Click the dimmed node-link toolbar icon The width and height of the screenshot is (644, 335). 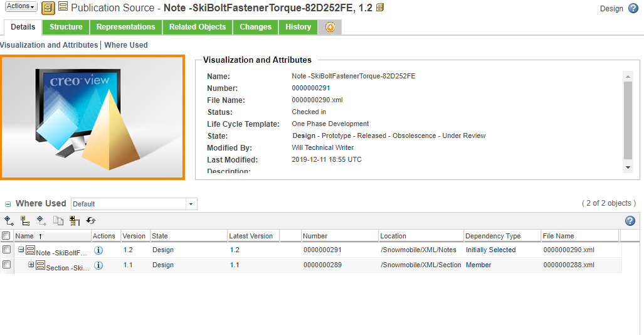(41, 221)
